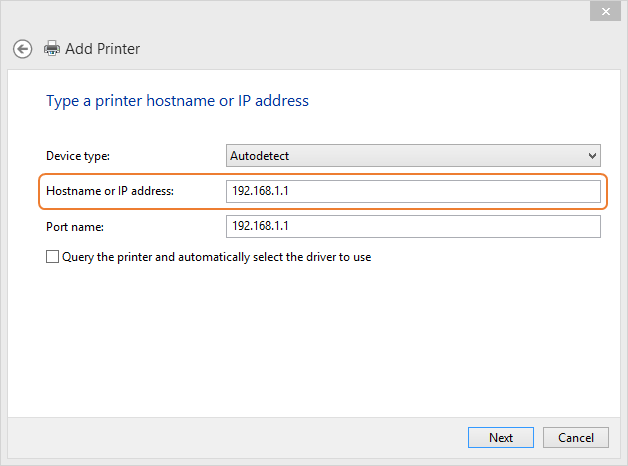Click empty white area below the checkbox

click(x=314, y=340)
